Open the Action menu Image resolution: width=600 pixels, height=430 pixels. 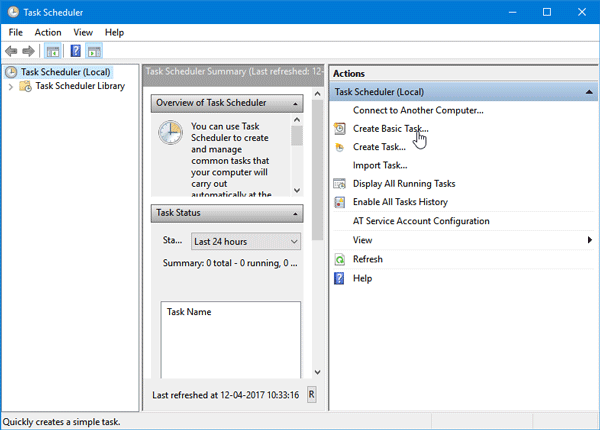(48, 33)
